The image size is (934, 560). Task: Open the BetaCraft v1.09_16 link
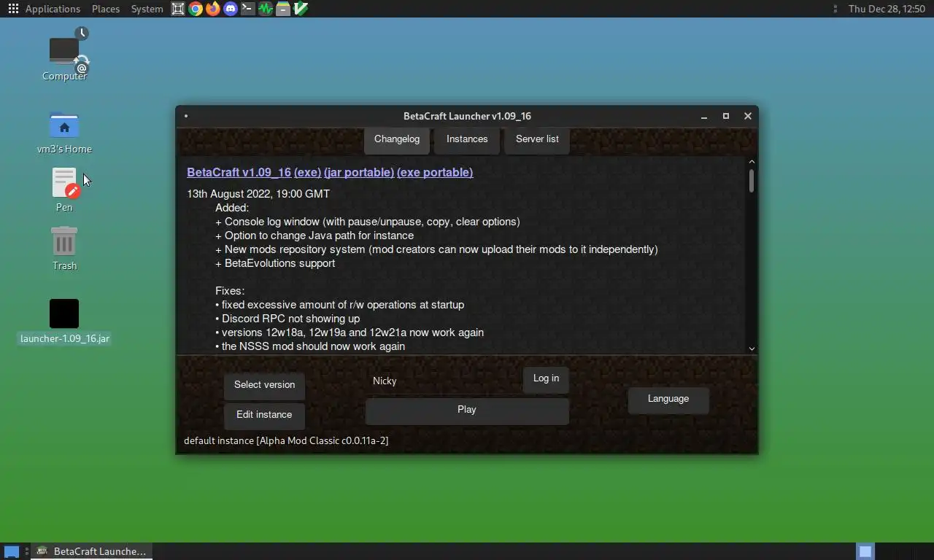[239, 173]
